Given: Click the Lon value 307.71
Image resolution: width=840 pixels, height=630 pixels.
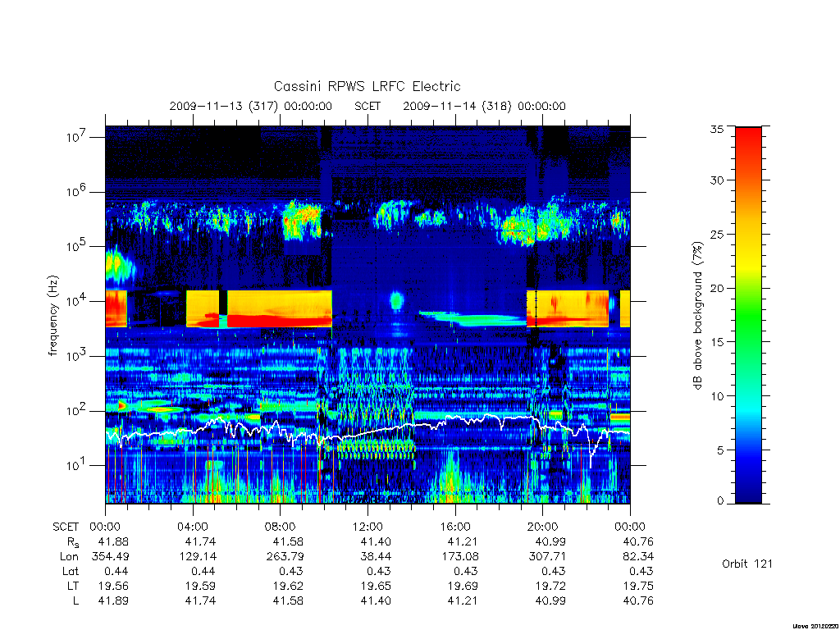Looking at the screenshot, I should 547,557.
